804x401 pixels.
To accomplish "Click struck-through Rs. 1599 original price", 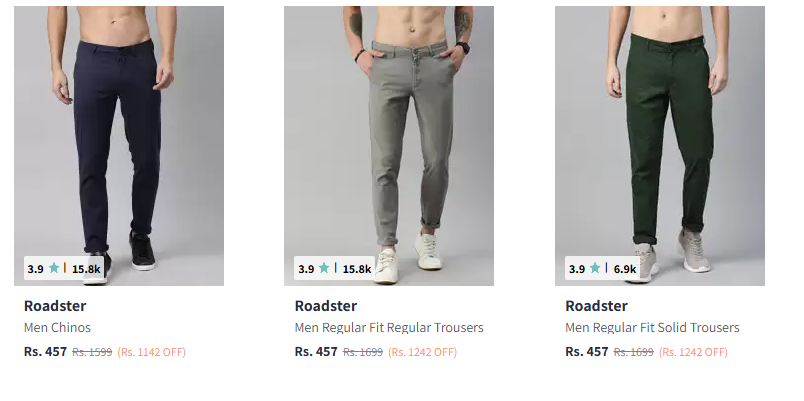I will pos(92,352).
